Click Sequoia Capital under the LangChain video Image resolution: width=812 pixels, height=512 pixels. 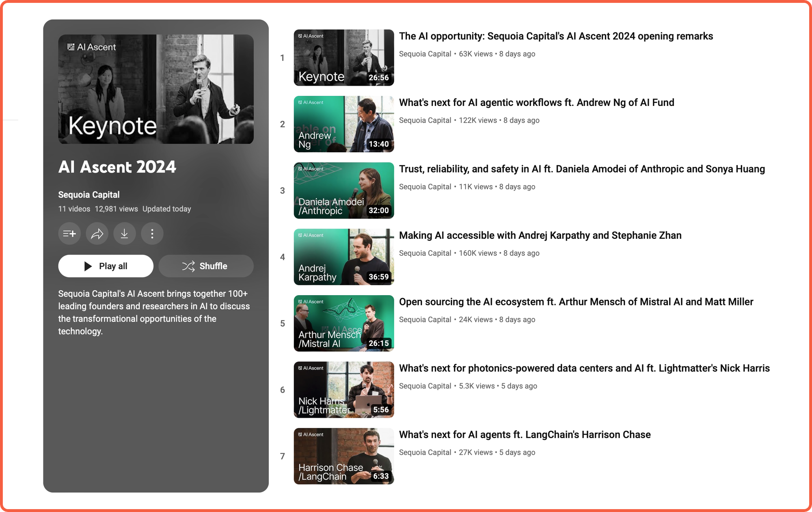coord(425,452)
